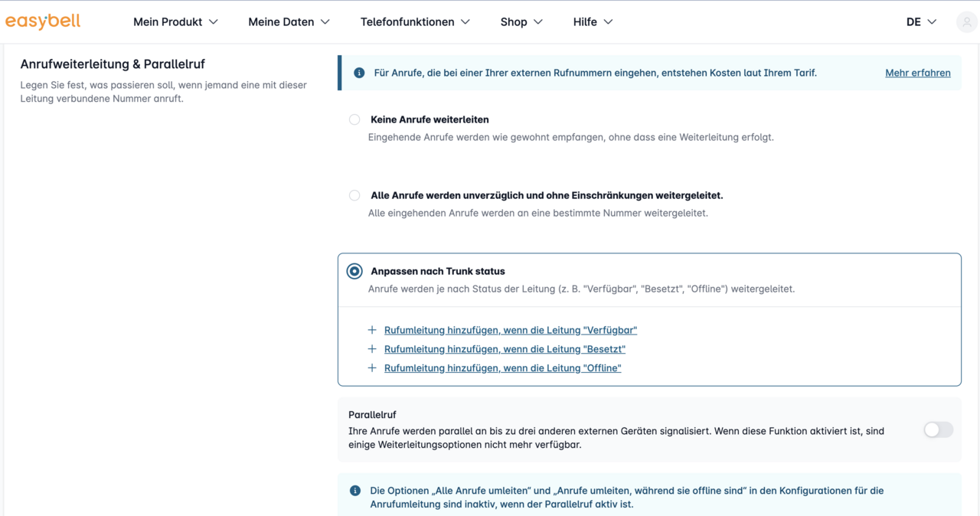980x516 pixels.
Task: Select "Keine Anrufe weiterleiten" radio option
Action: tap(354, 119)
